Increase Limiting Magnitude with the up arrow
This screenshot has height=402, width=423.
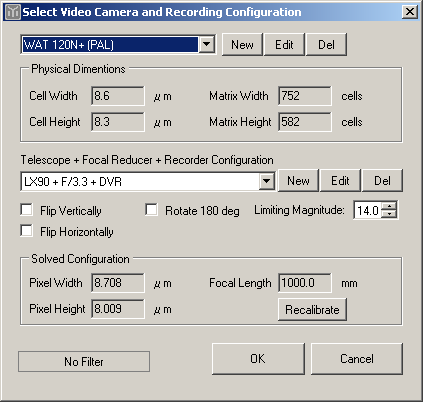point(389,206)
